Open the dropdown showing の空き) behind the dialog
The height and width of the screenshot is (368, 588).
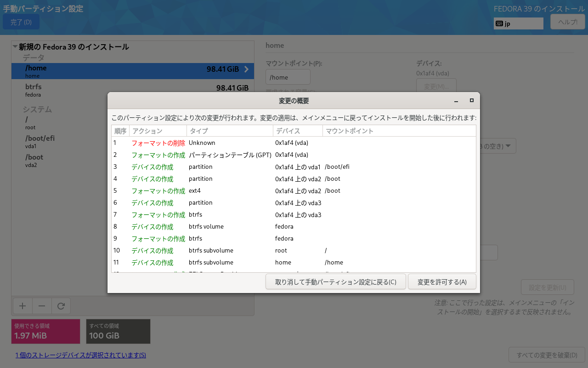tap(498, 146)
